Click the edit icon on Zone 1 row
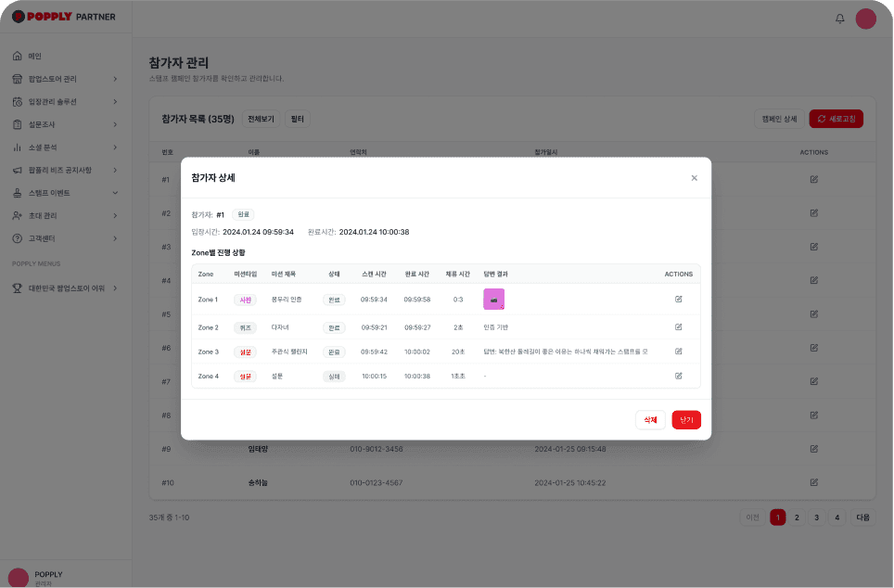 point(678,299)
